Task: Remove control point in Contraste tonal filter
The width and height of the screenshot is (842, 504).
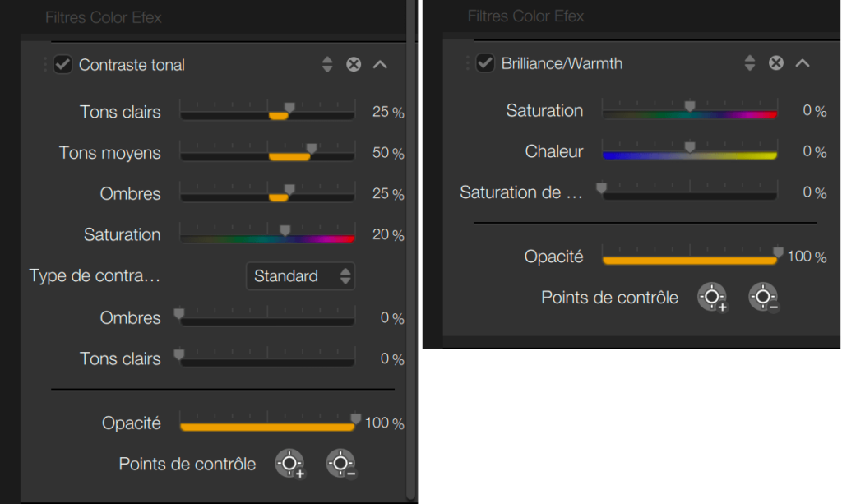Action: pos(340,465)
